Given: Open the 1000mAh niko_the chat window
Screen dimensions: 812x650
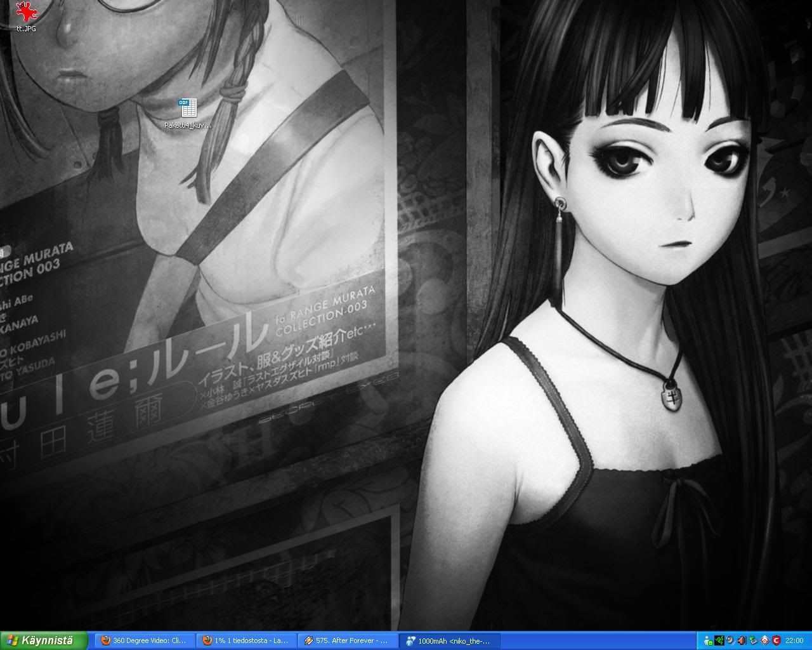Looking at the screenshot, I should tap(449, 640).
